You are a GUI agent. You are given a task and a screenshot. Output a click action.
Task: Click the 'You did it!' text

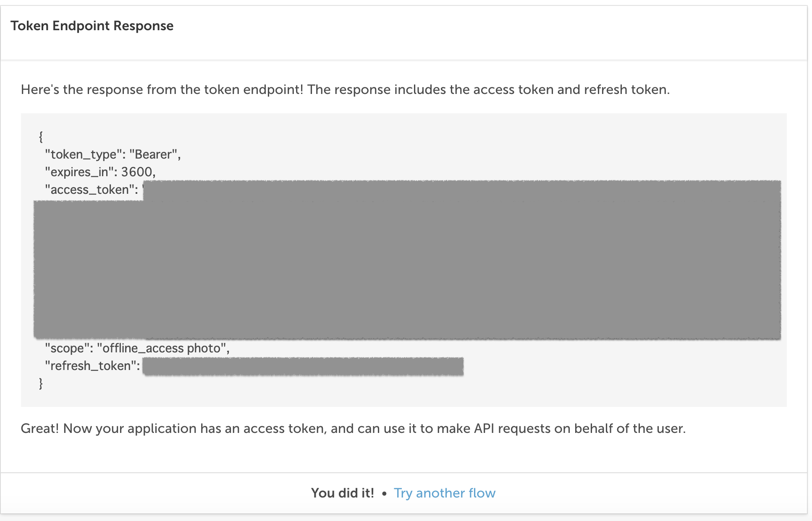[x=343, y=493]
